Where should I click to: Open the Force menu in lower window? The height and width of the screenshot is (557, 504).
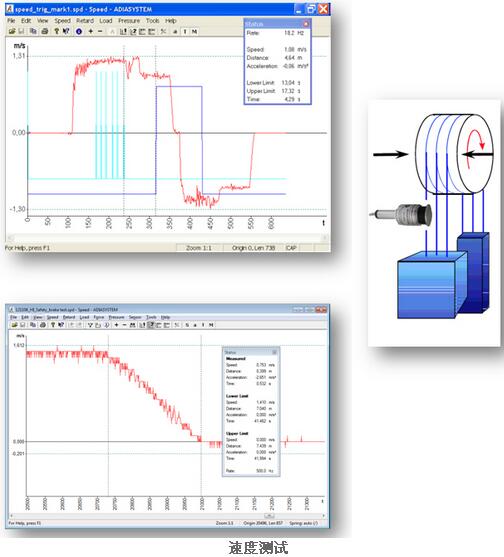click(99, 317)
